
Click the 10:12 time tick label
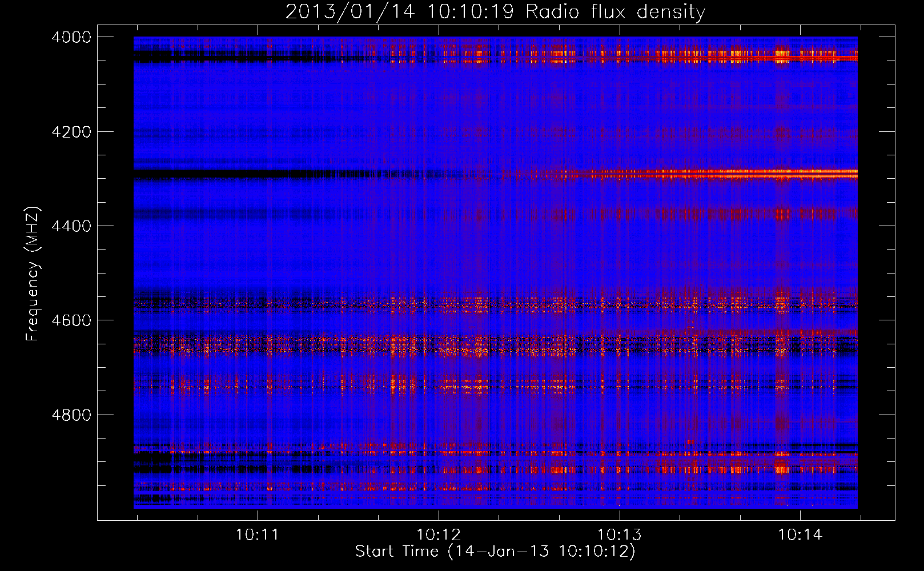pyautogui.click(x=439, y=535)
